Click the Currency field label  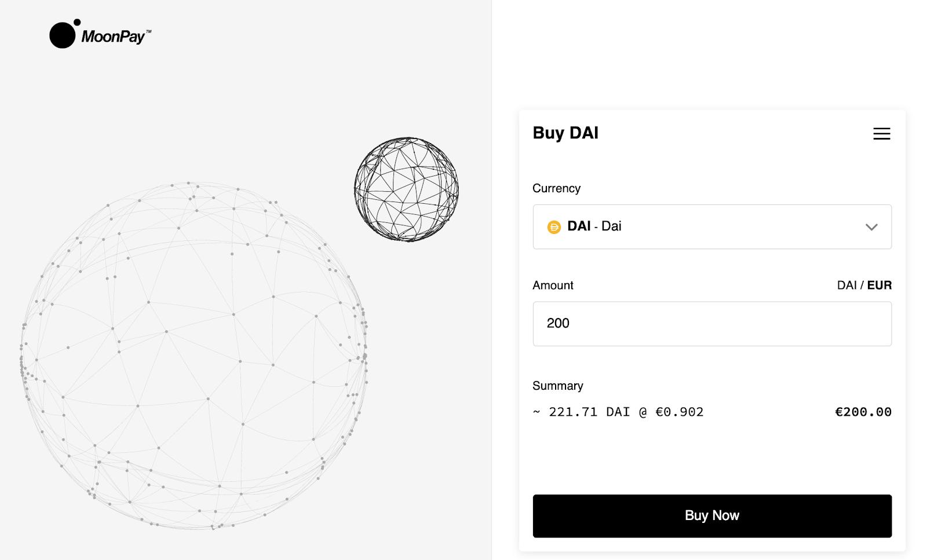[x=556, y=188]
